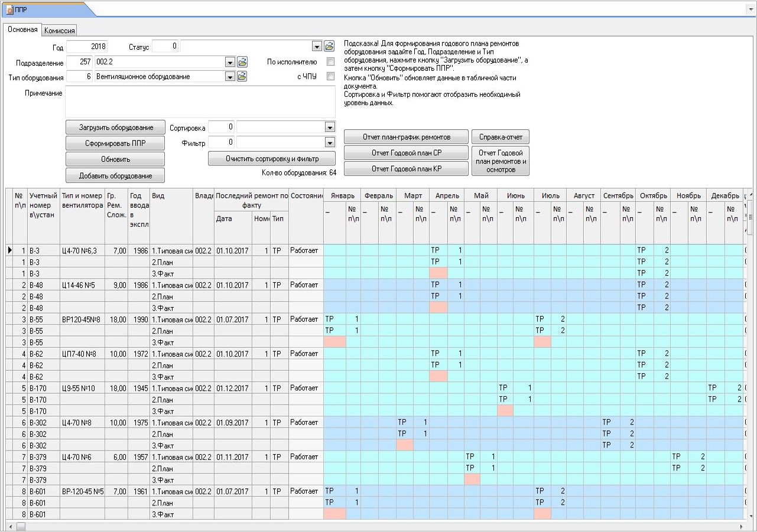Select the cell Ц4-70 №6,3
757x532 pixels.
tap(82, 250)
